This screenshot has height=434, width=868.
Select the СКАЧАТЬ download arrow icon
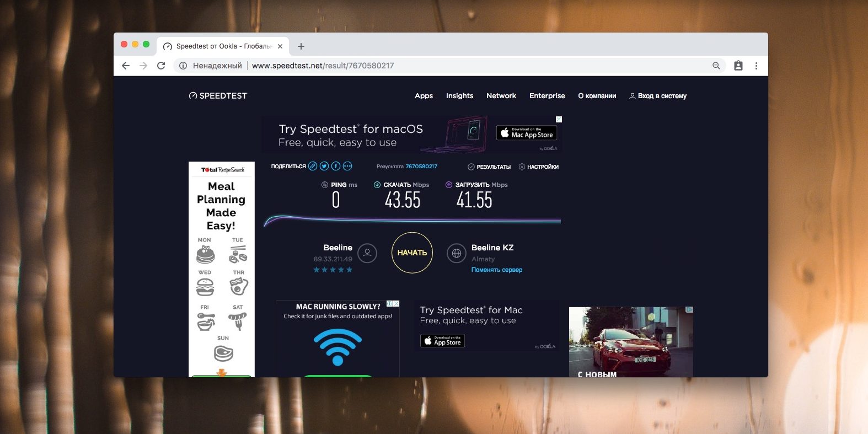[x=377, y=185]
